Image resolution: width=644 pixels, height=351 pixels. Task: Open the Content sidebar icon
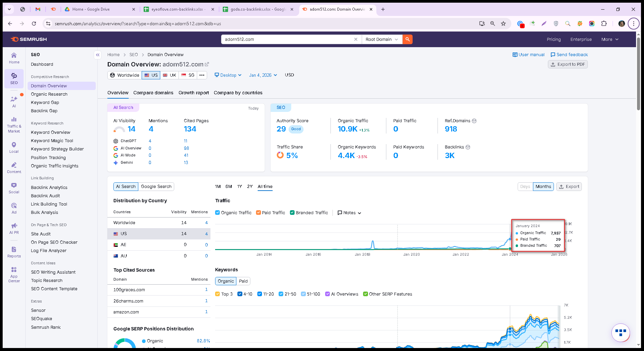[x=14, y=167]
